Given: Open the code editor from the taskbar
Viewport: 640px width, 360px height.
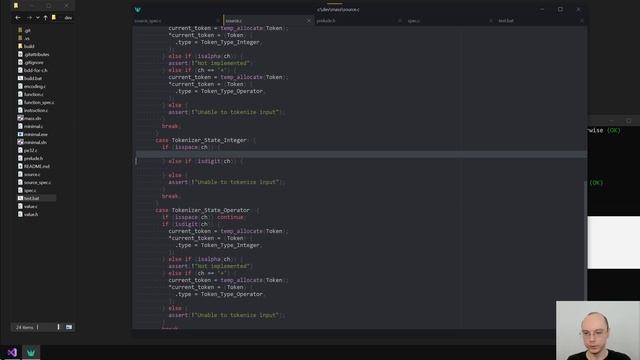Looking at the screenshot, I should (31, 352).
